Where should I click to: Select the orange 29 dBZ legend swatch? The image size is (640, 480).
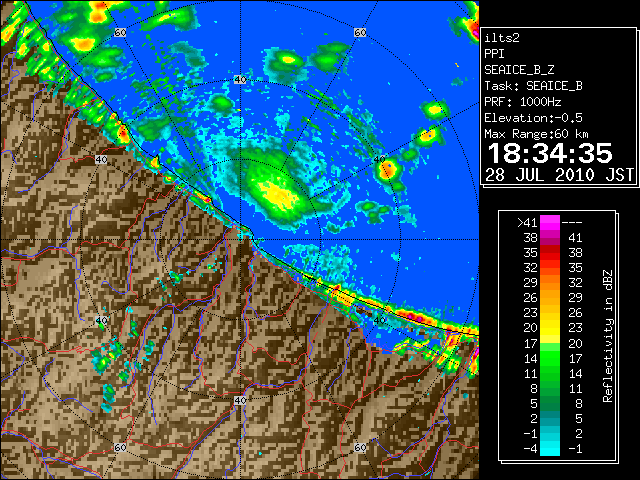(x=550, y=282)
